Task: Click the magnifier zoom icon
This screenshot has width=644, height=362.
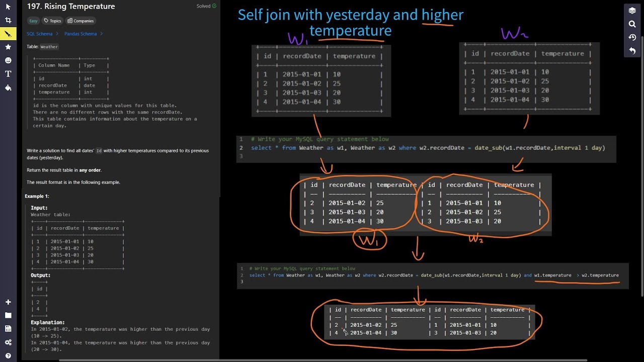Action: [x=632, y=24]
